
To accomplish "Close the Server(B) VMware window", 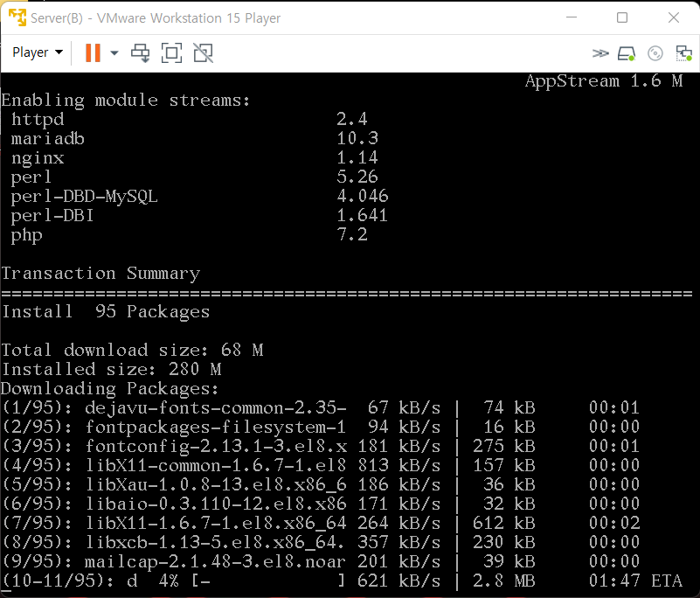I will (674, 17).
